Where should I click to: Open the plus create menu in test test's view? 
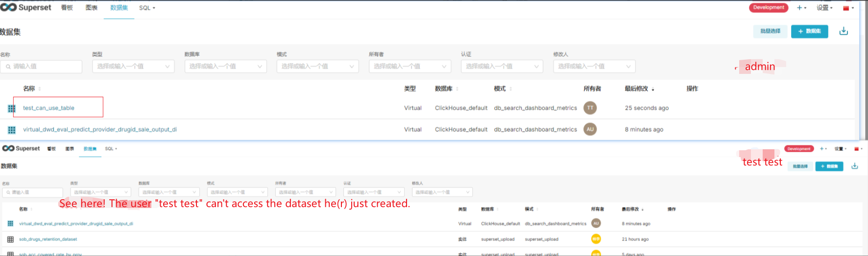pyautogui.click(x=823, y=149)
